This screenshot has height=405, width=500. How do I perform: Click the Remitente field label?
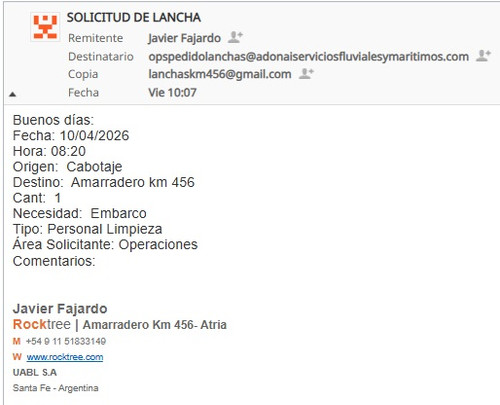coord(95,38)
